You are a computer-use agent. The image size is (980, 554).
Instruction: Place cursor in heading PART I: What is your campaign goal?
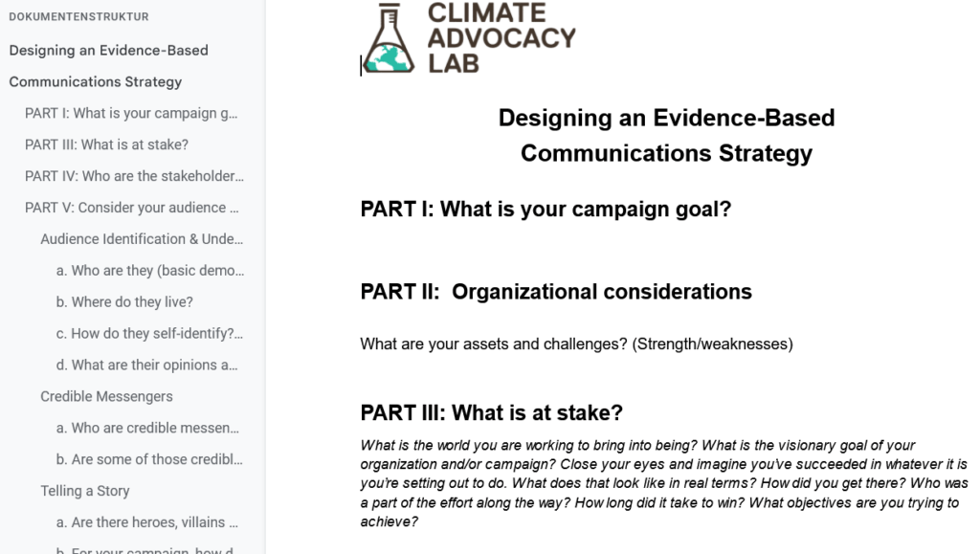(546, 210)
